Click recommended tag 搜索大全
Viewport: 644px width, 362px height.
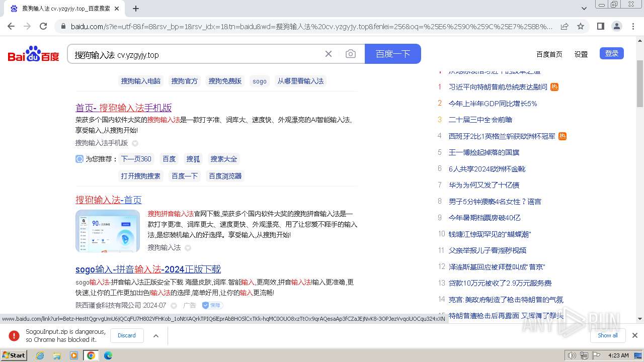(x=224, y=159)
